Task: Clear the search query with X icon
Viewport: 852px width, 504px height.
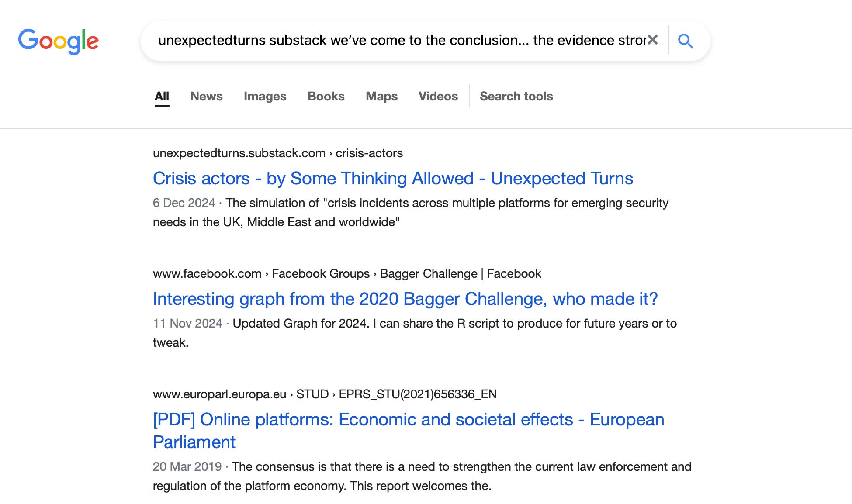Action: pyautogui.click(x=653, y=40)
